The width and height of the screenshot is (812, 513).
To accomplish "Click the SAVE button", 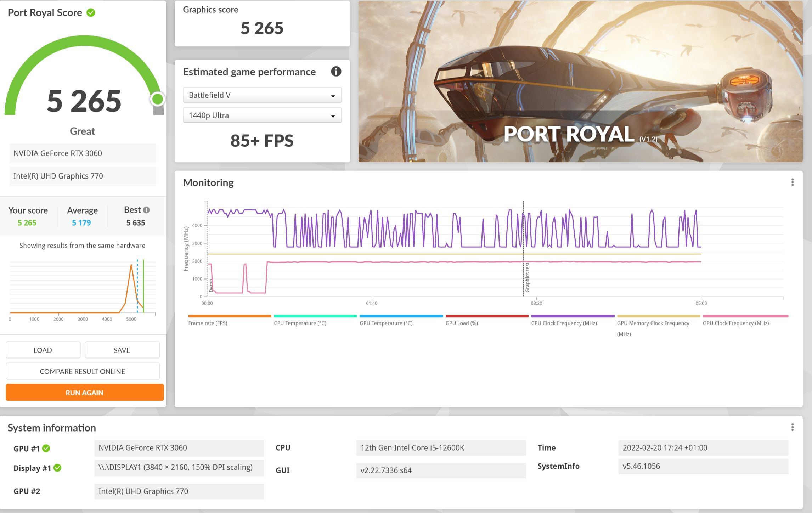I will pos(122,350).
